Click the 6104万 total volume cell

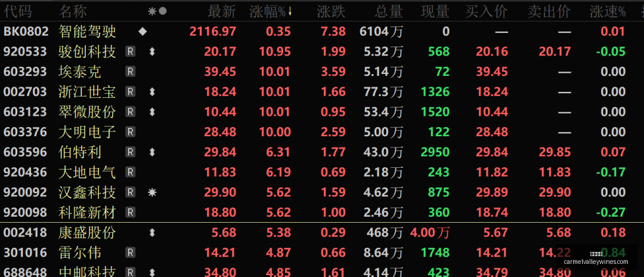point(381,31)
